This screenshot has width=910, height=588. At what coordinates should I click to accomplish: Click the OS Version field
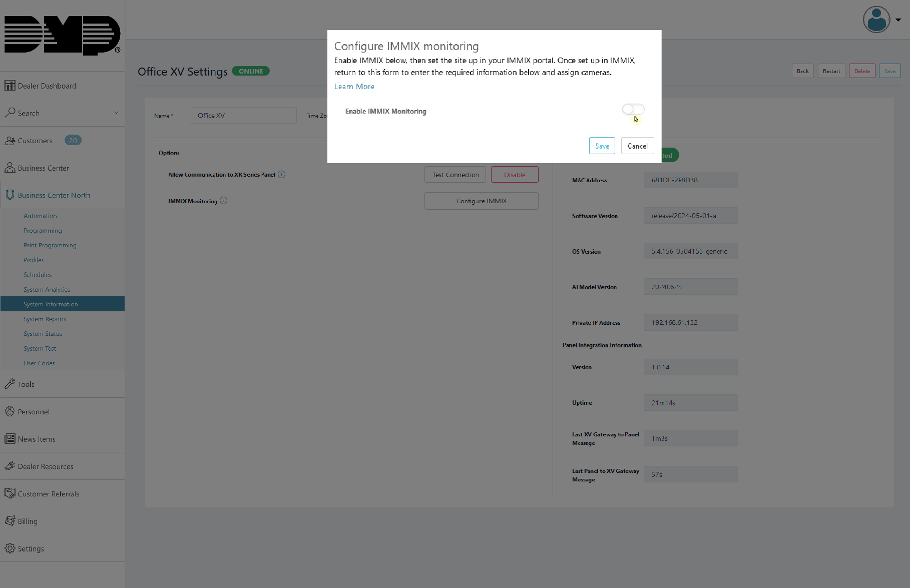[x=691, y=251]
